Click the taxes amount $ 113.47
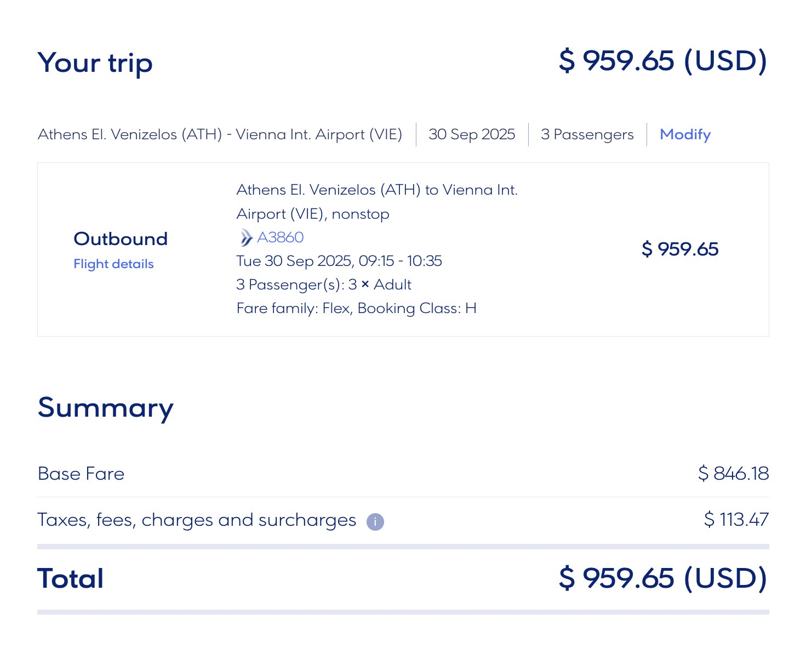The image size is (812, 659). coord(736,519)
